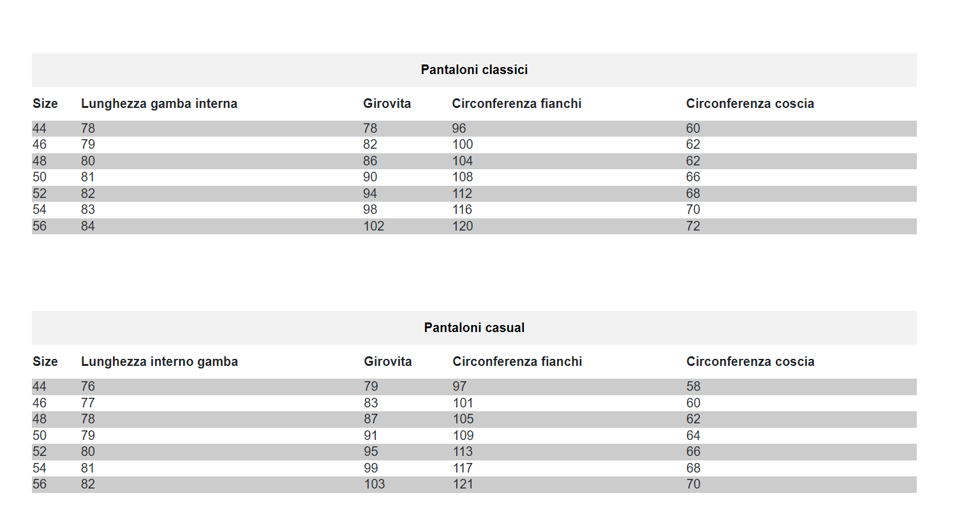Click the Size header in Pantaloni classici
The width and height of the screenshot is (980, 530).
[45, 103]
